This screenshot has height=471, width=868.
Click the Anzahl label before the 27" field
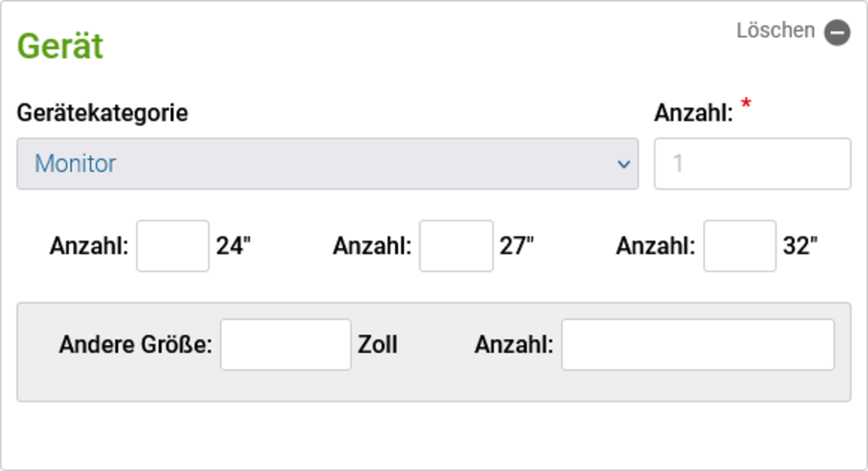click(x=372, y=246)
